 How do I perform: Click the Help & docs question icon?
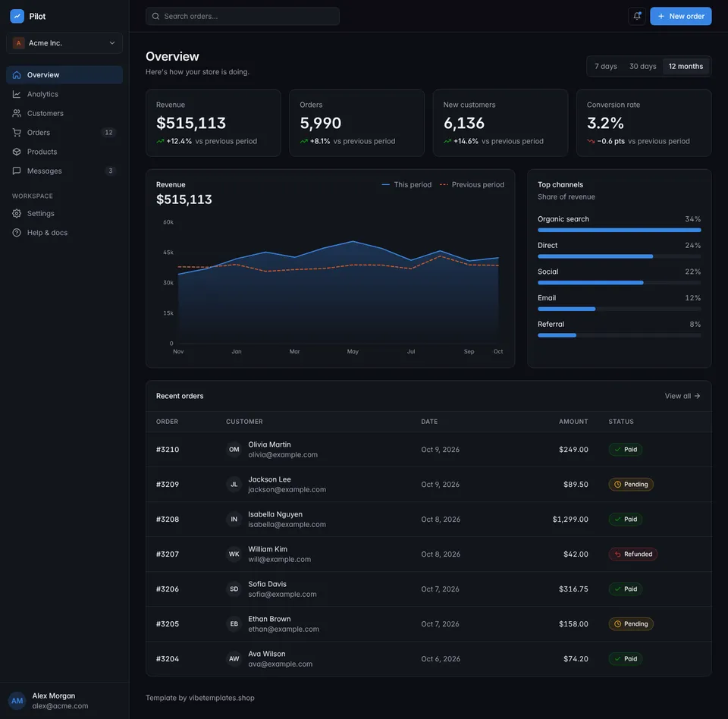point(17,233)
